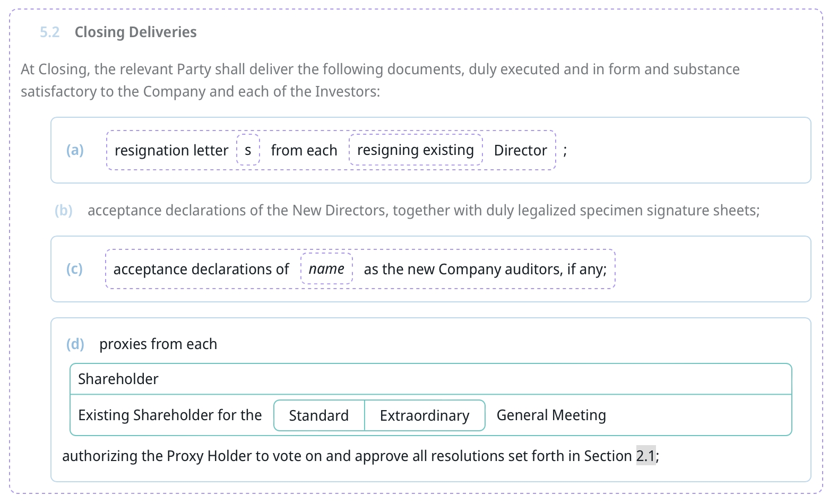The height and width of the screenshot is (504, 829).
Task: Toggle the plural 's' in letter
Action: pos(248,150)
